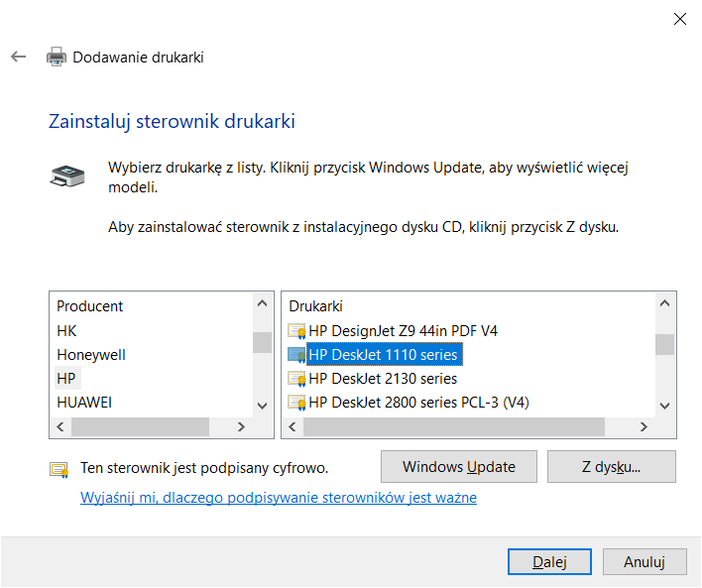This screenshot has height=588, width=702.
Task: Open the Z dysku driver dialog
Action: [x=611, y=466]
